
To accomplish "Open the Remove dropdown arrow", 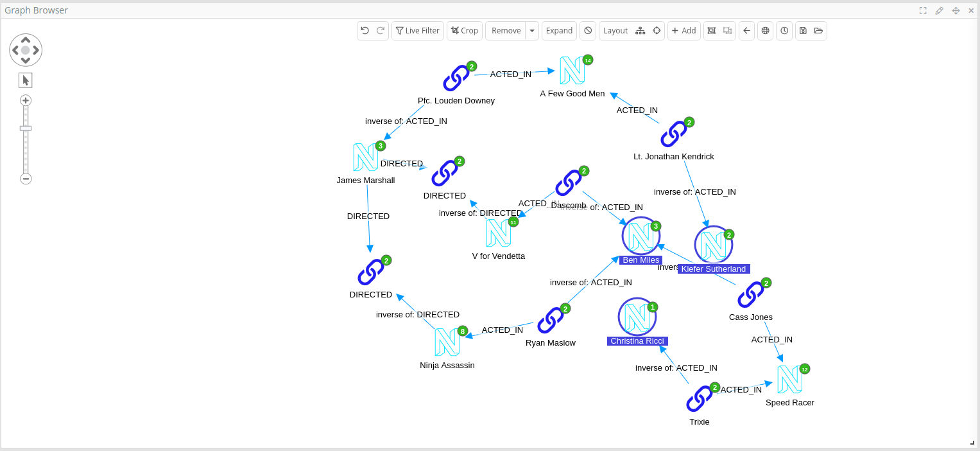I will 532,31.
